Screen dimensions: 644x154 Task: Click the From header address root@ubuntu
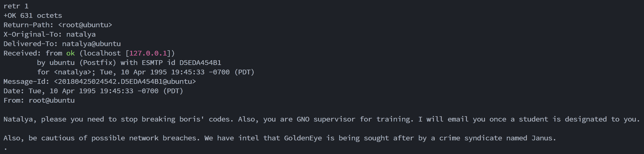point(52,100)
